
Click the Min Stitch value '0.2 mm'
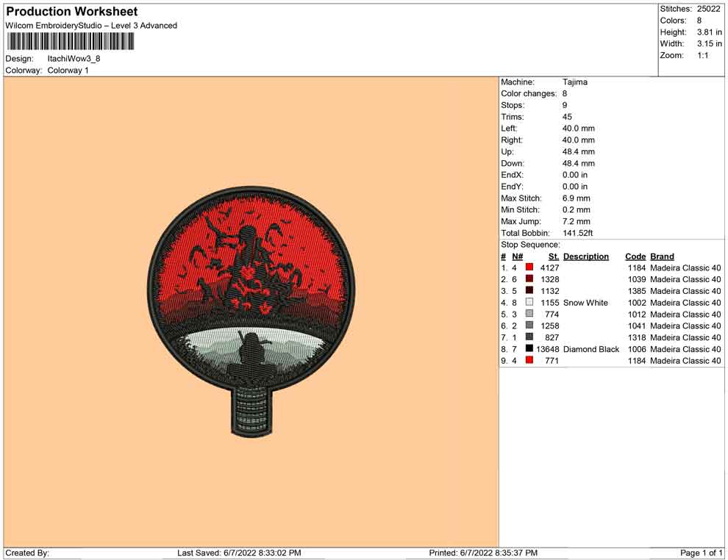tap(577, 209)
